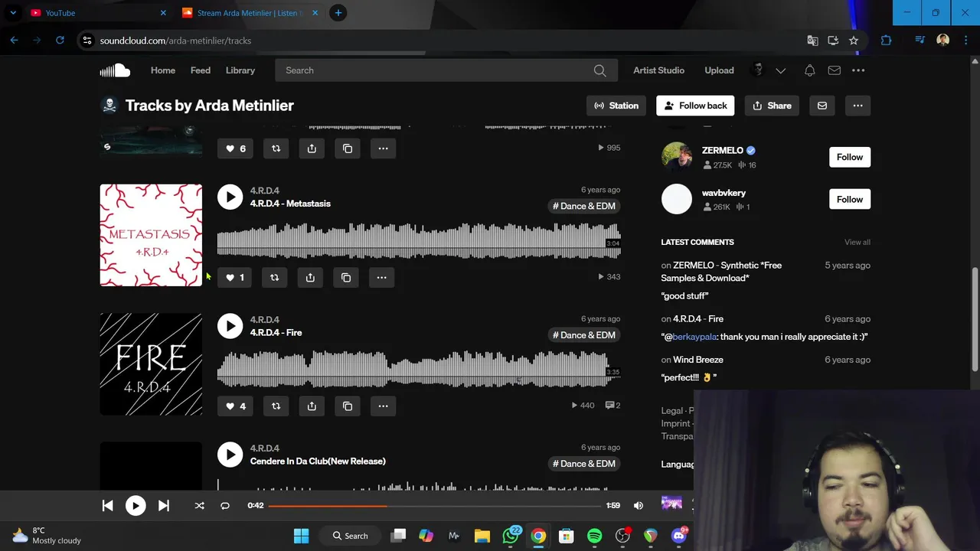This screenshot has width=980, height=551.
Task: Open the Upload page
Action: coord(719,70)
